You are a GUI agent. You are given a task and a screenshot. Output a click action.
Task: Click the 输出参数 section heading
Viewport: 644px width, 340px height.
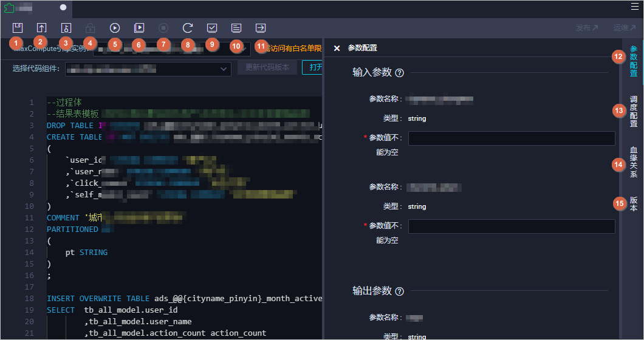372,291
